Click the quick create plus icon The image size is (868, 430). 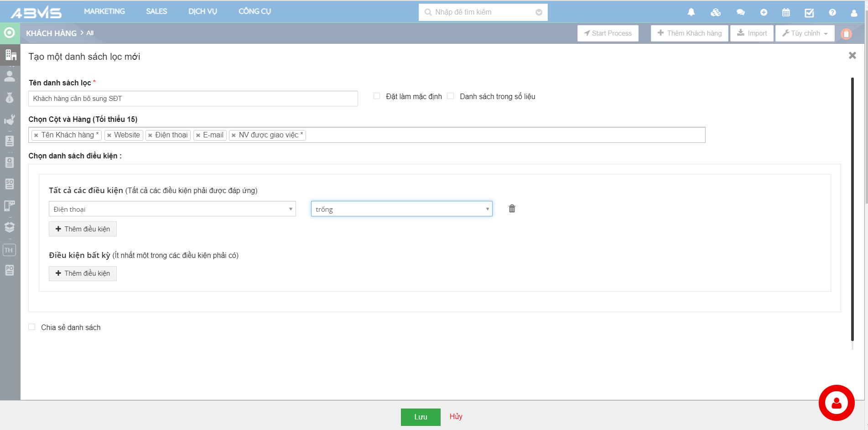pos(764,12)
